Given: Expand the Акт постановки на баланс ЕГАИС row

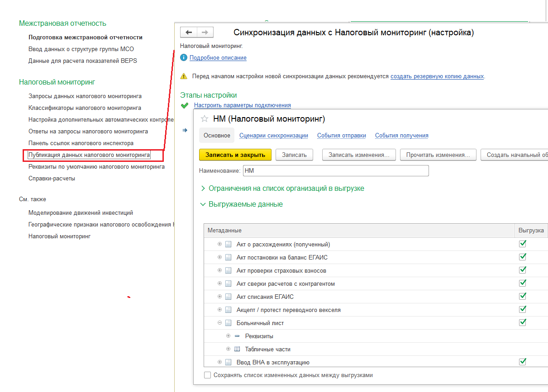Looking at the screenshot, I should [219, 257].
